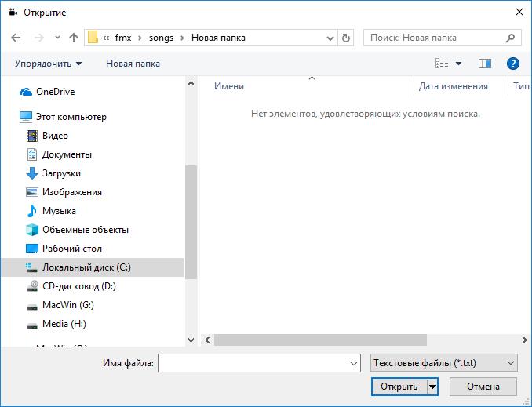532x407 pixels.
Task: Close the Открытие dialog
Action: click(x=519, y=13)
